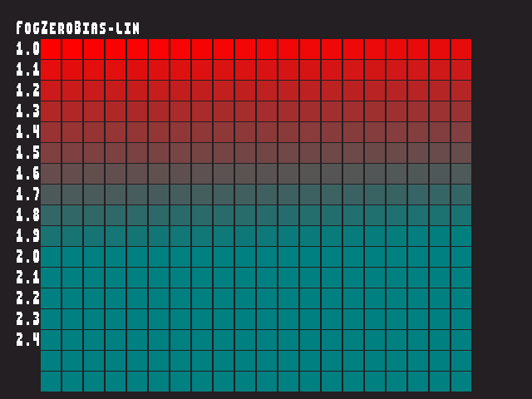Image resolution: width=532 pixels, height=399 pixels.
Task: Click the row label 2.3
Action: [27, 319]
